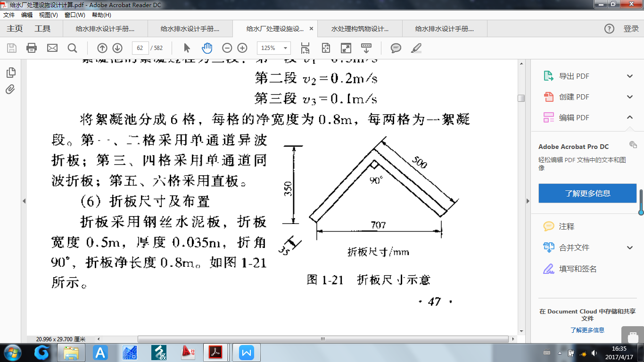Click the 导出 PDF tool icon

(548, 76)
